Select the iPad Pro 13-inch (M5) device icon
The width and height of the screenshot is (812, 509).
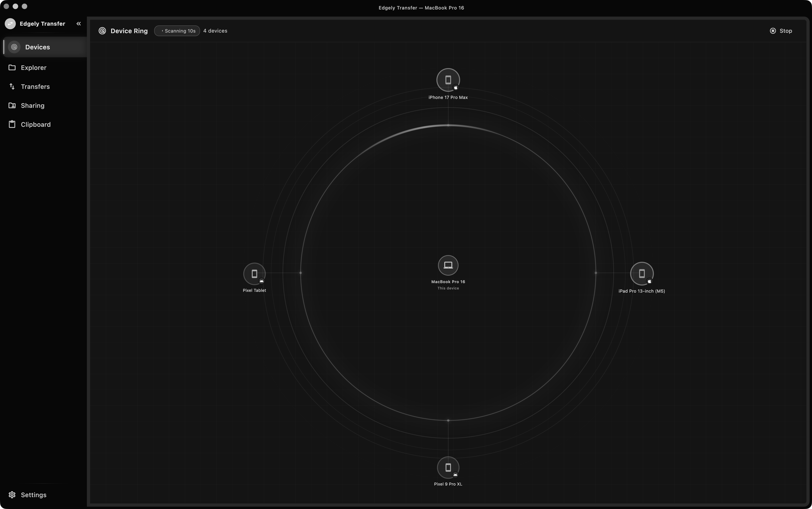642,274
